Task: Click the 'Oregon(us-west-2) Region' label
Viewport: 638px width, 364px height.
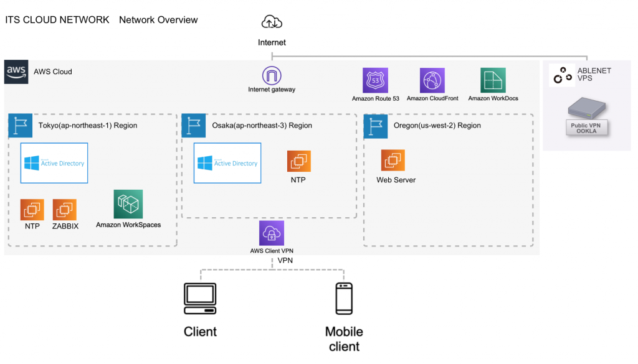Action: [437, 126]
